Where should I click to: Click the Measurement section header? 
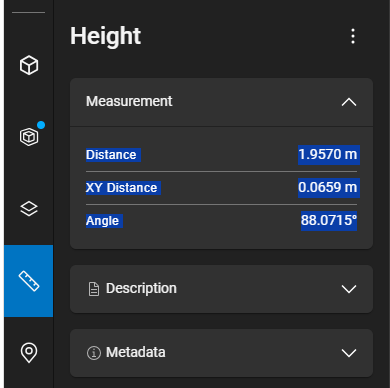(221, 102)
